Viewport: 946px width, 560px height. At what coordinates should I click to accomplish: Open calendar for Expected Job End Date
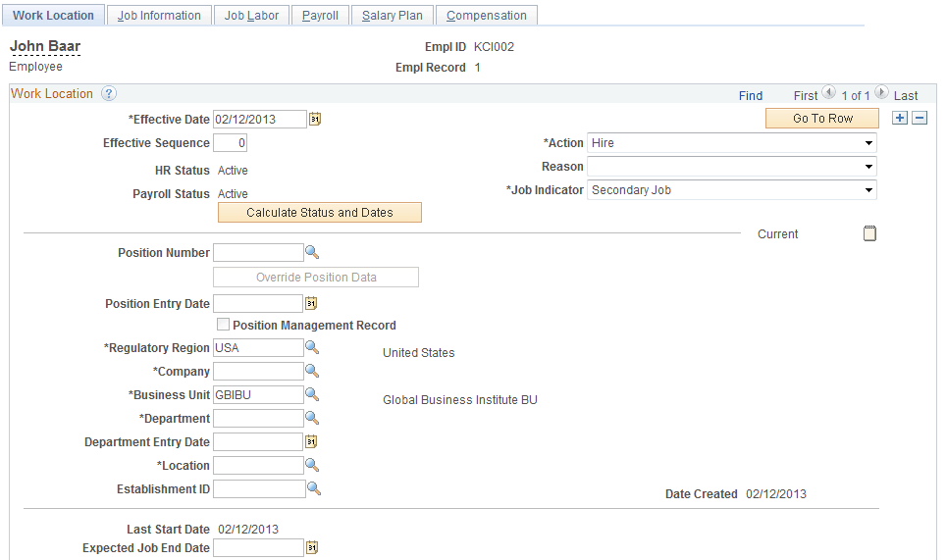pyautogui.click(x=312, y=547)
